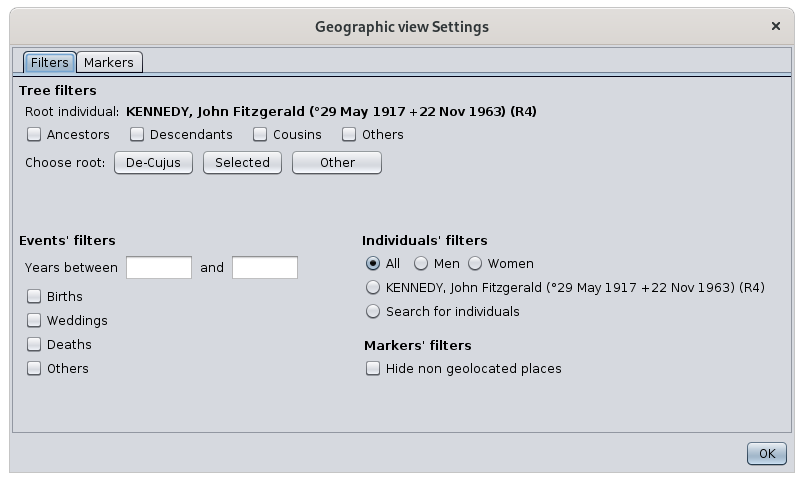Enable the Births event filter
The image size is (804, 482).
(x=34, y=296)
